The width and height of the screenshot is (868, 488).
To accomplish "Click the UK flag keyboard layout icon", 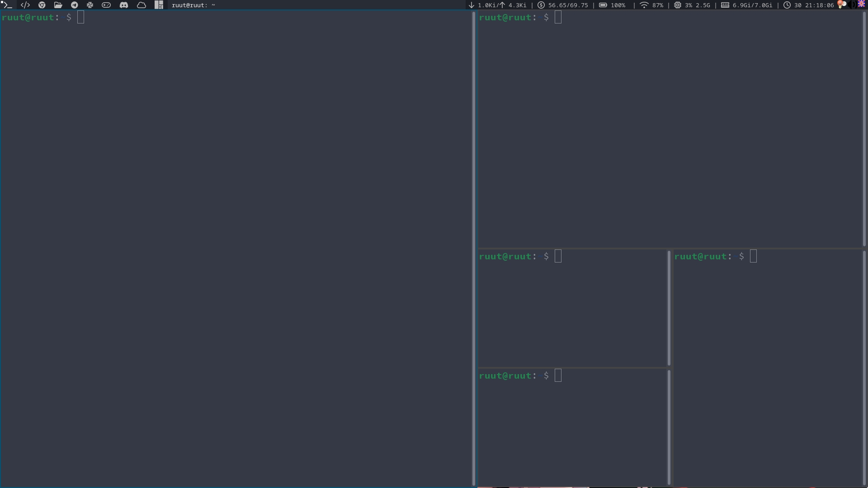I will [x=861, y=4].
